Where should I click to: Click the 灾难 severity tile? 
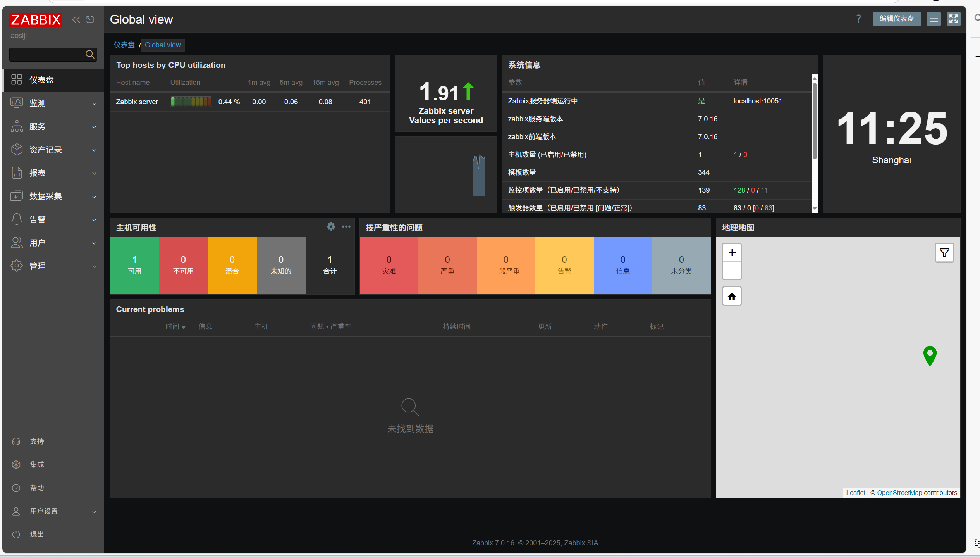pos(389,266)
